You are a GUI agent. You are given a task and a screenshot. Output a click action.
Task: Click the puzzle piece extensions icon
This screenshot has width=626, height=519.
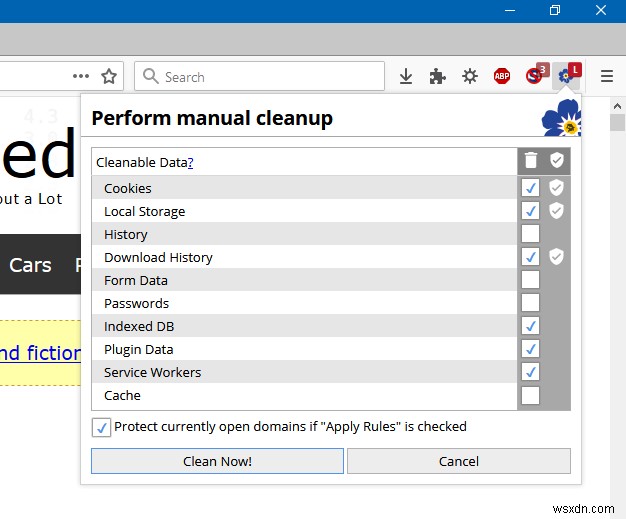point(438,76)
